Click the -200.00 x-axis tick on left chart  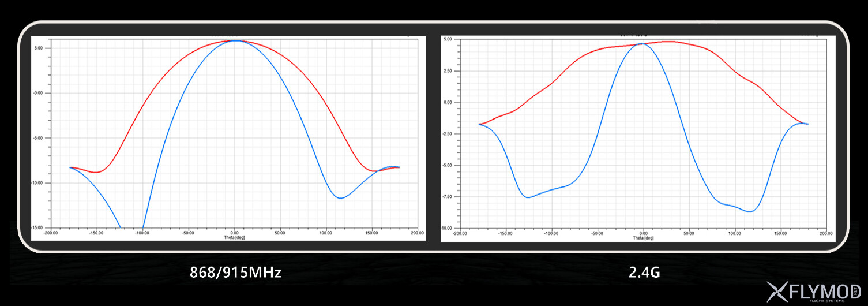pyautogui.click(x=51, y=233)
